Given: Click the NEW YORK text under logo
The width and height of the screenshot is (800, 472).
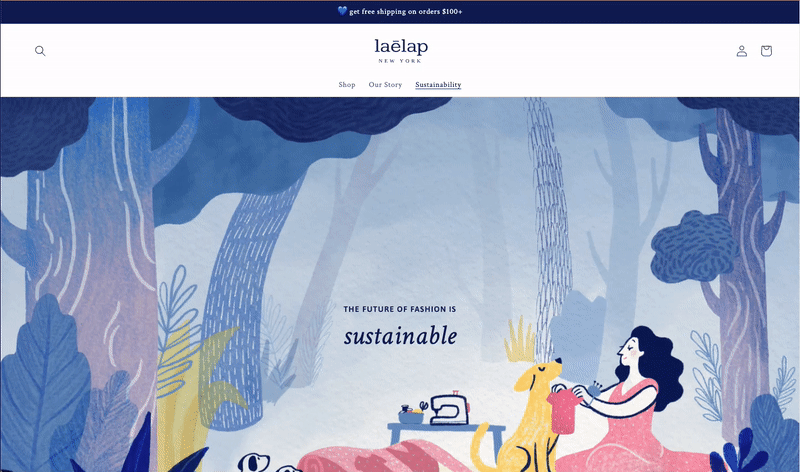Looking at the screenshot, I should coord(400,61).
